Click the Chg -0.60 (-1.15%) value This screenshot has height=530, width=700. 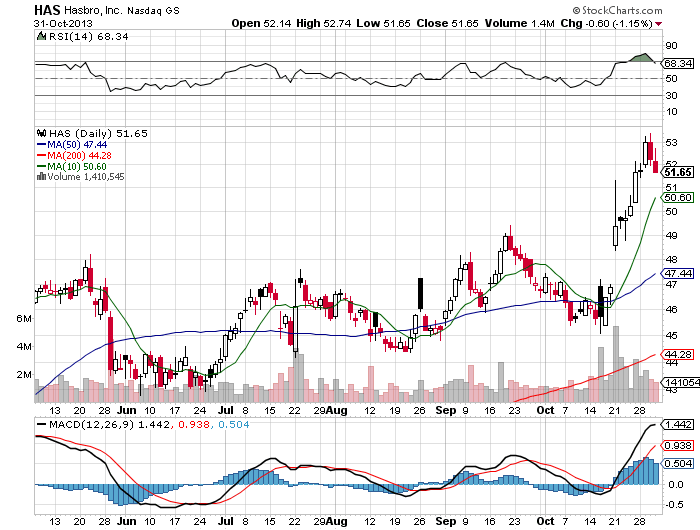click(607, 23)
